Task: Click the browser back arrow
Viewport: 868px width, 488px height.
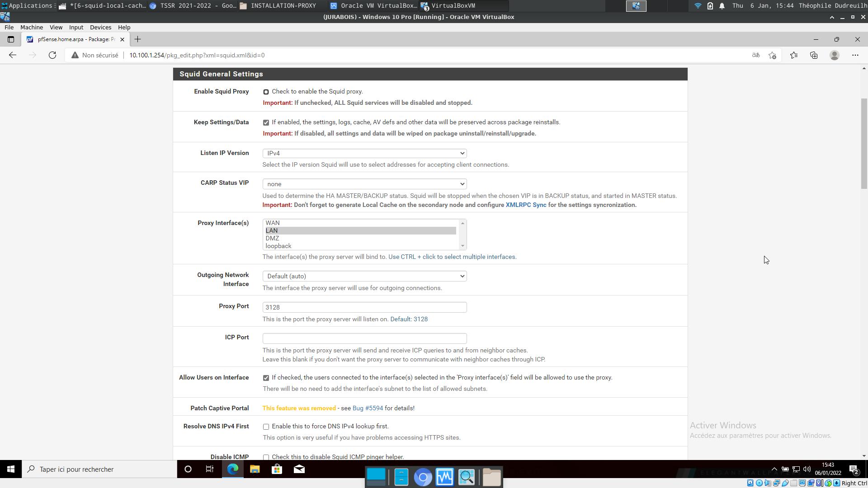Action: pyautogui.click(x=13, y=55)
